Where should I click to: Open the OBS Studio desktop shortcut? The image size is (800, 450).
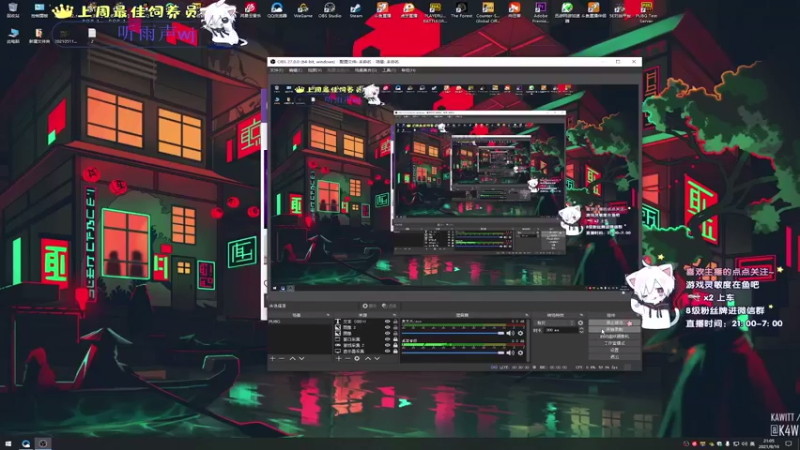pyautogui.click(x=330, y=9)
